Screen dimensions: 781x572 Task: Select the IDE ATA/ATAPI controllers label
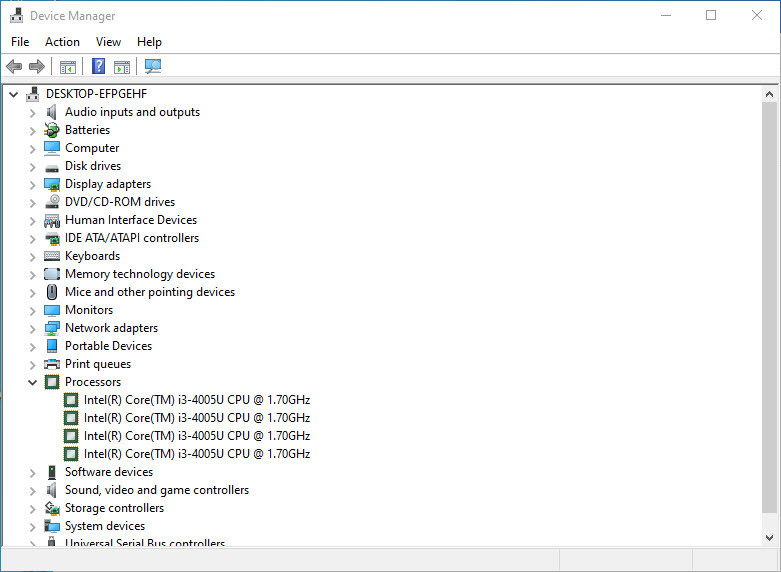(x=132, y=238)
